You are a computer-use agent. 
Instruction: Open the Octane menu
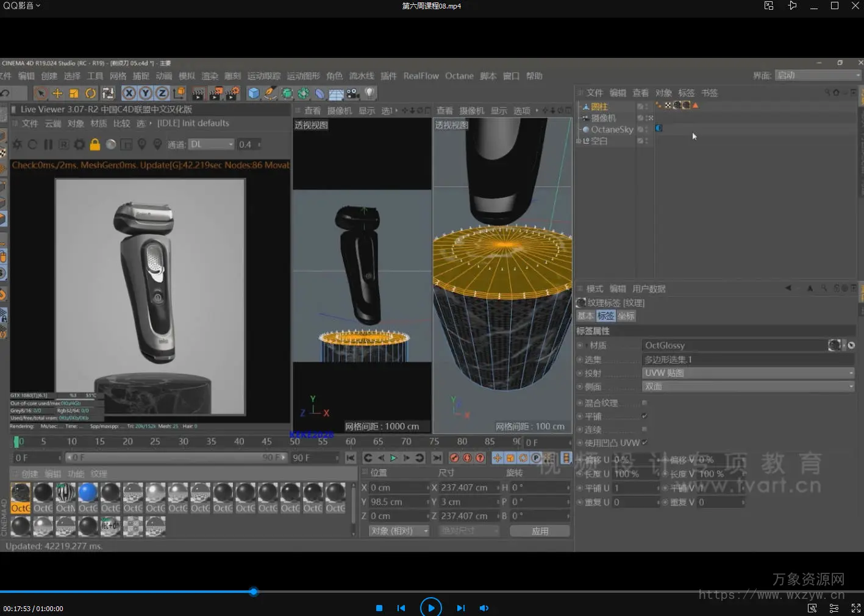pyautogui.click(x=459, y=76)
